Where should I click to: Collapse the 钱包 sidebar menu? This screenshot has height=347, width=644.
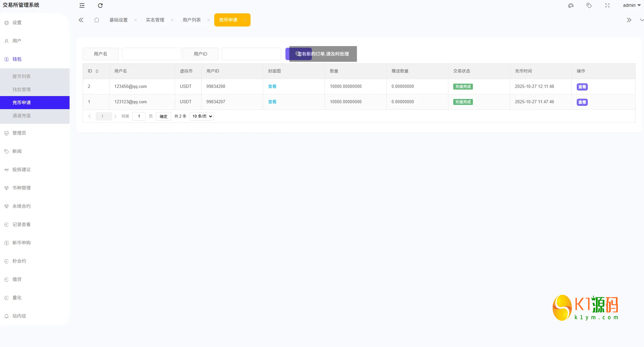(35, 59)
